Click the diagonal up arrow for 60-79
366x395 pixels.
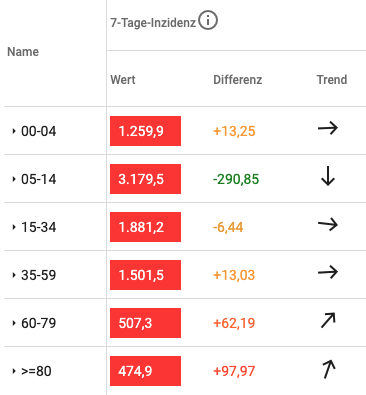pos(328,320)
